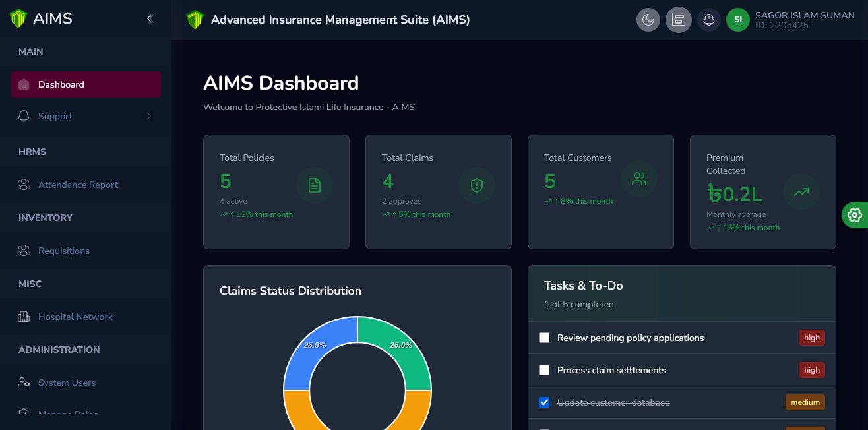Click the Hospital Network building icon

24,317
